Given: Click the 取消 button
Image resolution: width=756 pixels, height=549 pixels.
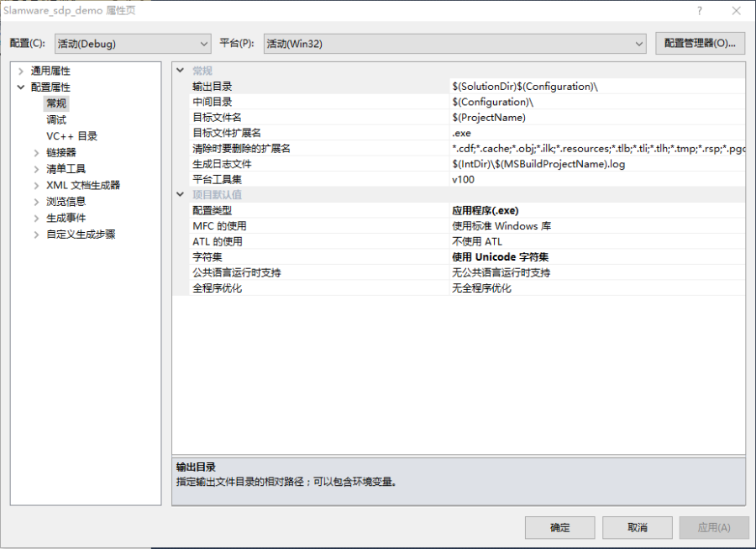Looking at the screenshot, I should click(637, 527).
